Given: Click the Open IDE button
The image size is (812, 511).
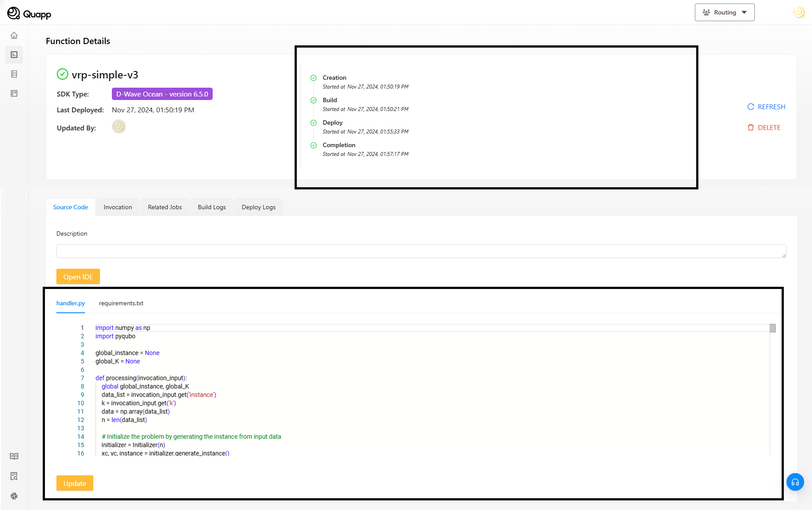Looking at the screenshot, I should (78, 277).
